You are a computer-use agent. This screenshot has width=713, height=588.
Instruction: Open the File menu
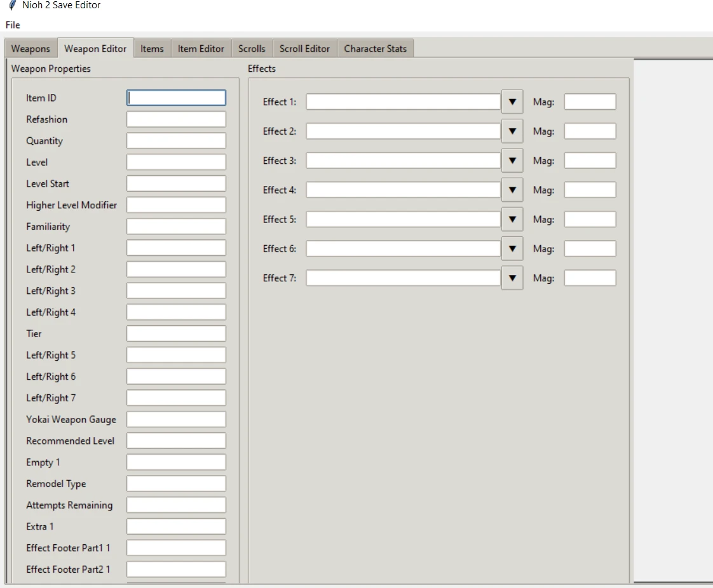click(x=13, y=25)
